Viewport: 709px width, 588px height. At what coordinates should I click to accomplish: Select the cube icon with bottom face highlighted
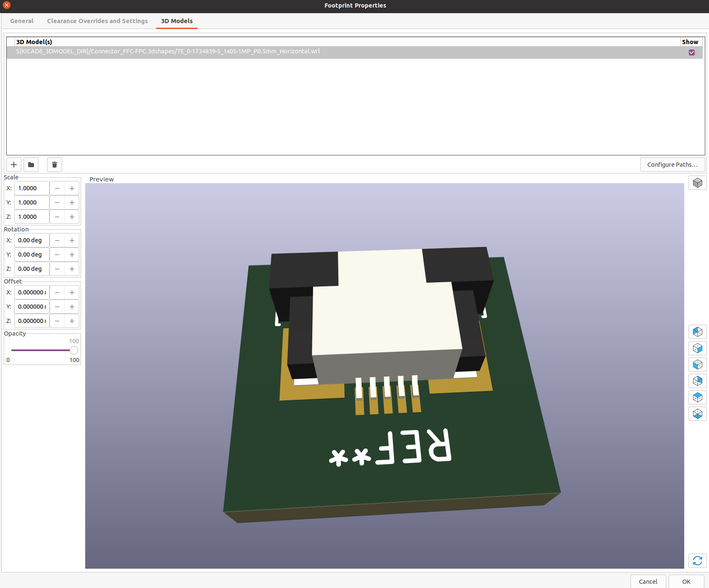coord(697,414)
